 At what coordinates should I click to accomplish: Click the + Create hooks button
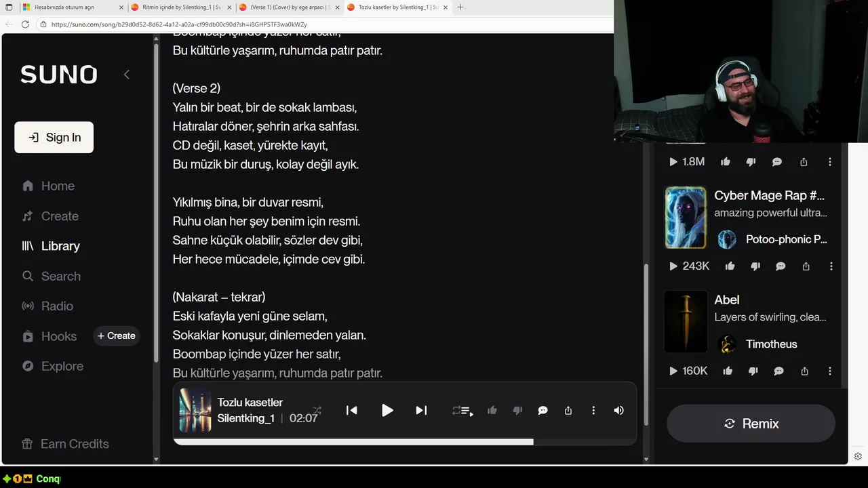116,335
